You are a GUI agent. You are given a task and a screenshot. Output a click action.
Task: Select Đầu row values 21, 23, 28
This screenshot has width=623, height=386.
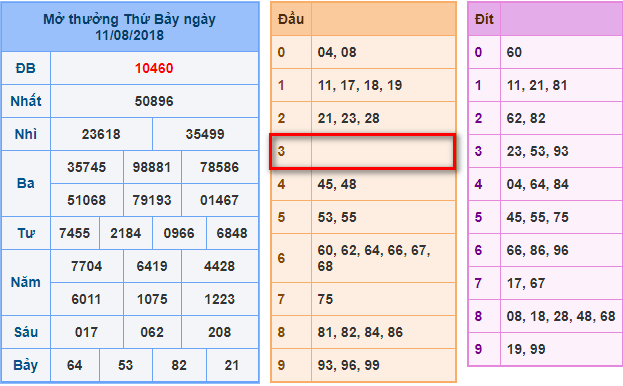(x=348, y=118)
